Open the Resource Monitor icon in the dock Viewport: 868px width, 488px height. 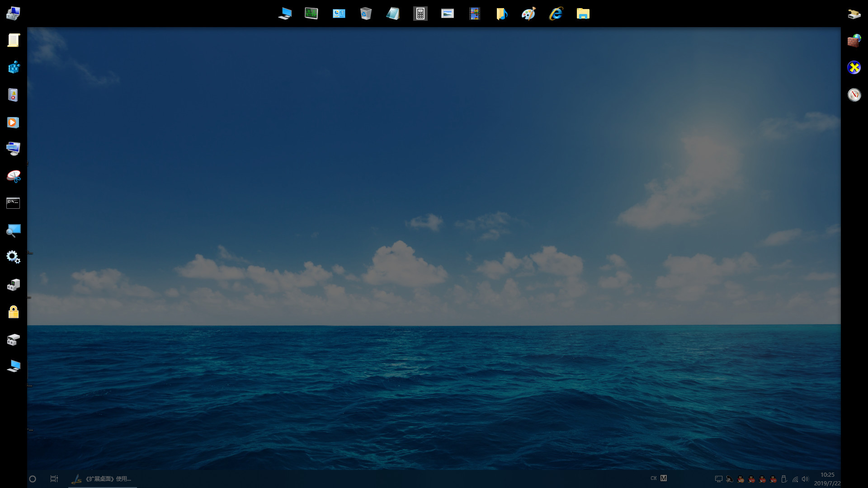(x=311, y=14)
